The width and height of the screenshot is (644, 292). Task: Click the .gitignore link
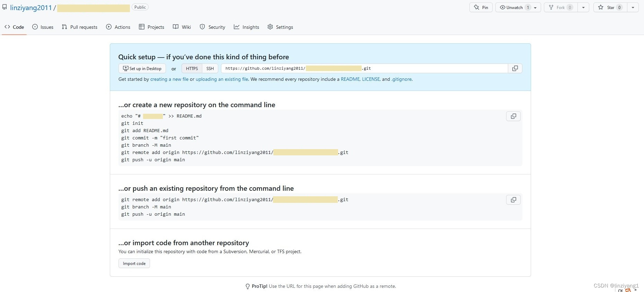tap(402, 79)
